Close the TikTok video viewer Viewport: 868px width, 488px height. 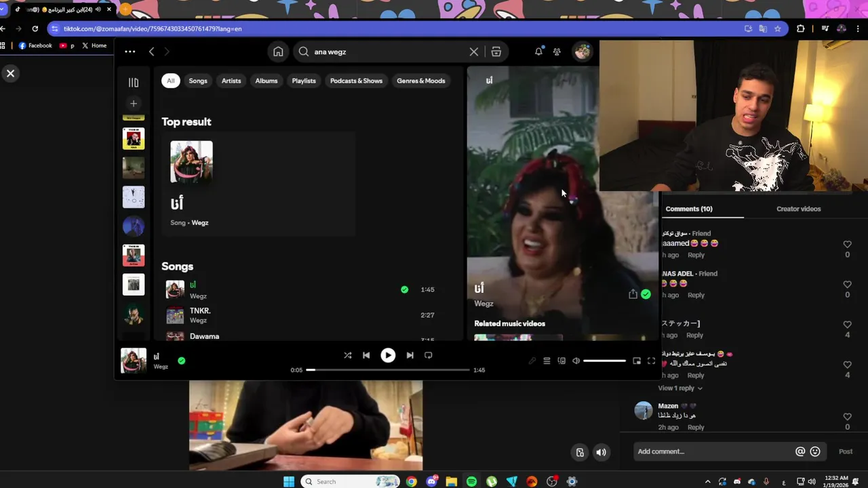11,73
